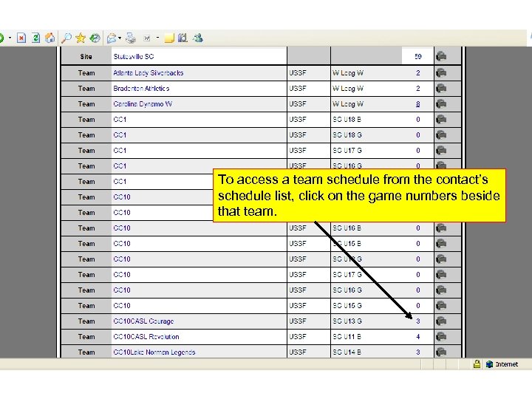
Task: Click printer icon in CC1 SC U18 B row
Action: 441,120
